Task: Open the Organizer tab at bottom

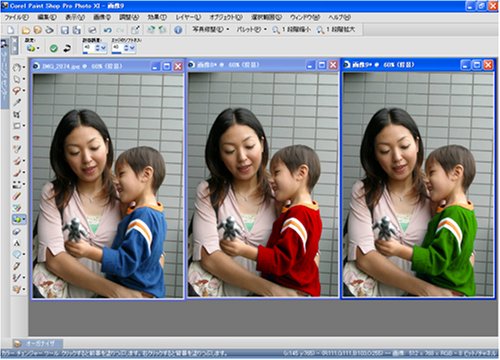Action: point(37,343)
